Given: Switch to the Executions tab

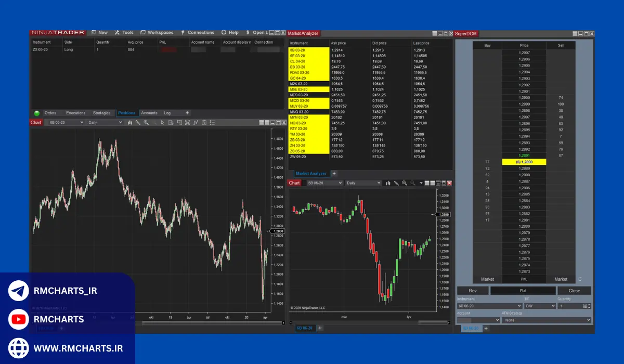Looking at the screenshot, I should pos(75,113).
